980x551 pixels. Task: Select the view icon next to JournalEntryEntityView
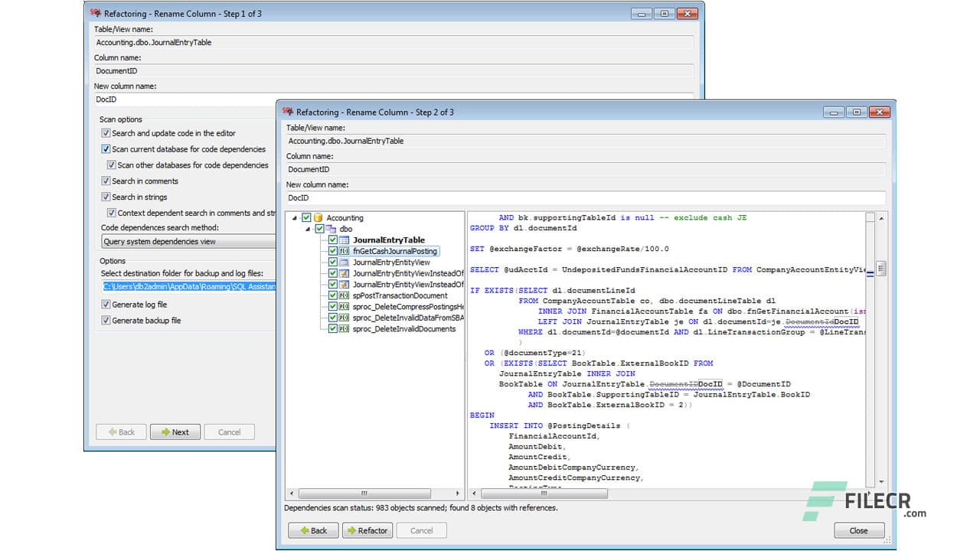pyautogui.click(x=343, y=262)
